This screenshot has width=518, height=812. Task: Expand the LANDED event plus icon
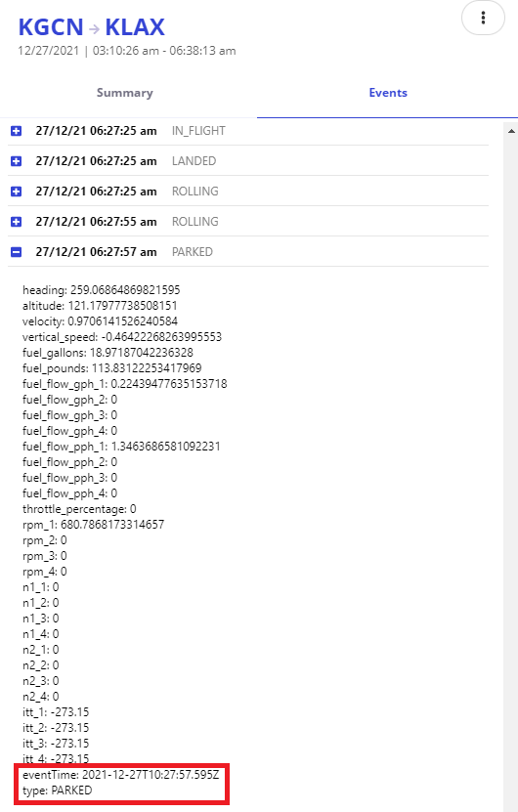coord(16,161)
